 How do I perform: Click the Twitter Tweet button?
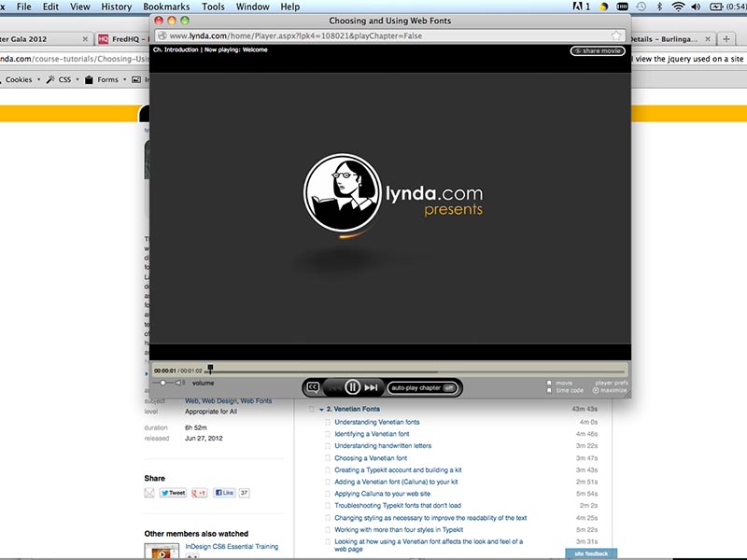tap(173, 493)
